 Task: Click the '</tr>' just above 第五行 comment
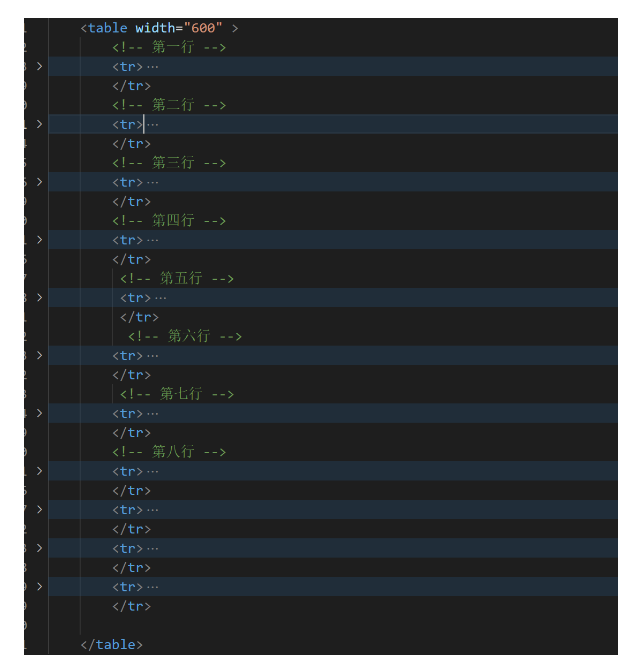click(131, 259)
